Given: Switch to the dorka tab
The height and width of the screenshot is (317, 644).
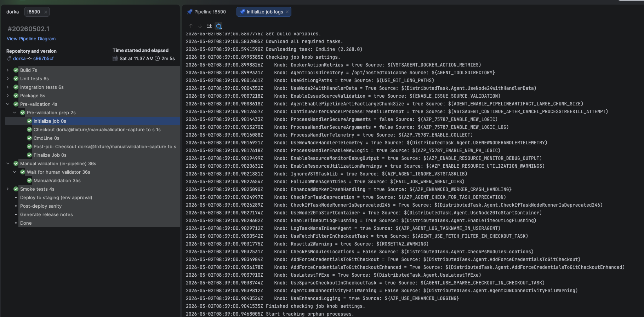Looking at the screenshot, I should point(12,12).
